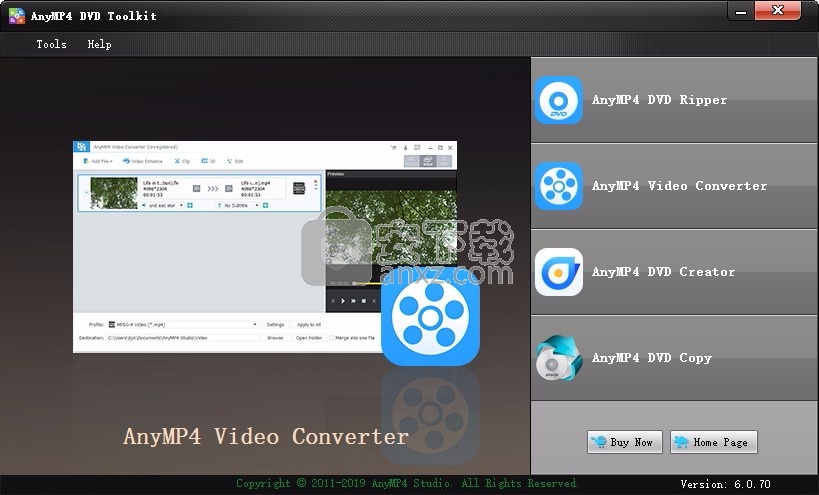Image resolution: width=819 pixels, height=495 pixels.
Task: Click the Version: 6.0.70 text
Action: pos(726,484)
